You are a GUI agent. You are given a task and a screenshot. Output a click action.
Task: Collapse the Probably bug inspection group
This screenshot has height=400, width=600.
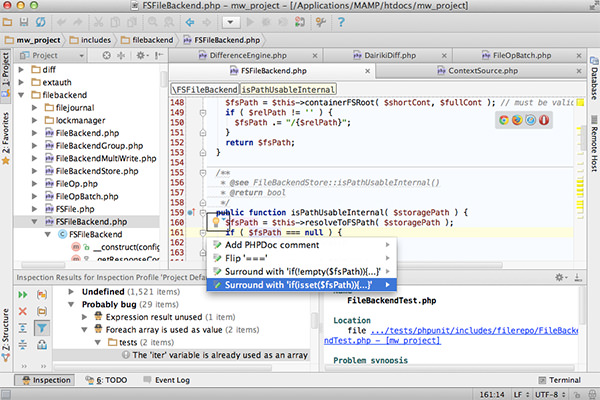click(71, 303)
